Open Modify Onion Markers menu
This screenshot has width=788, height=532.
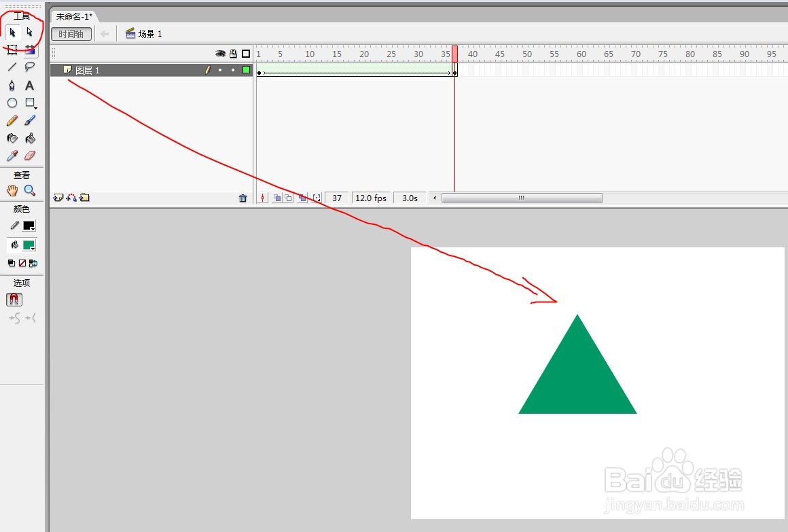tap(316, 198)
